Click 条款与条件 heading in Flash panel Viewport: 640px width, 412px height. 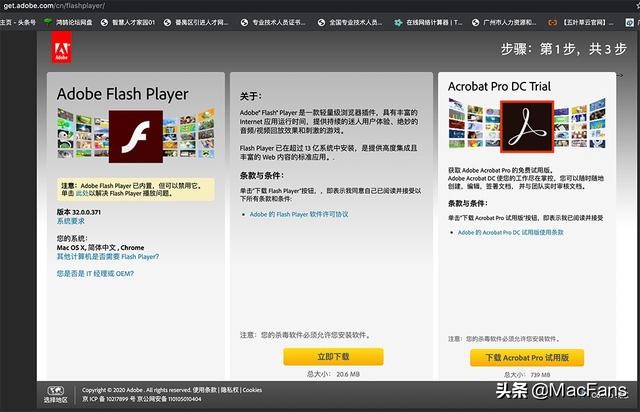[262, 176]
